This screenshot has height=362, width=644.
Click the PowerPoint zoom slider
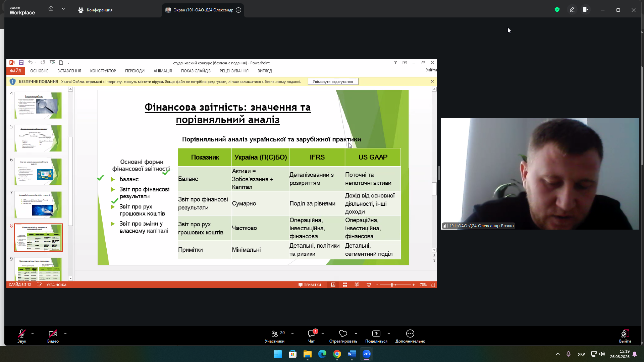coord(392,285)
